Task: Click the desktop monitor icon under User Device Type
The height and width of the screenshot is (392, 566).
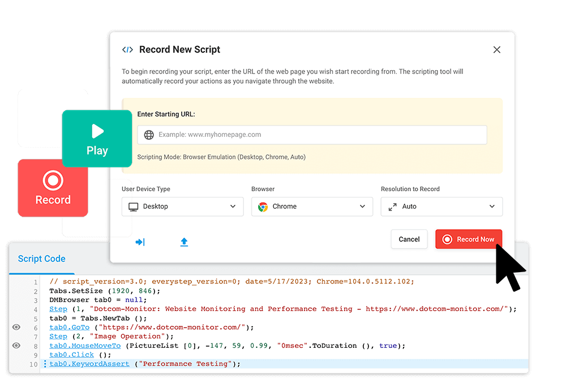Action: click(134, 206)
